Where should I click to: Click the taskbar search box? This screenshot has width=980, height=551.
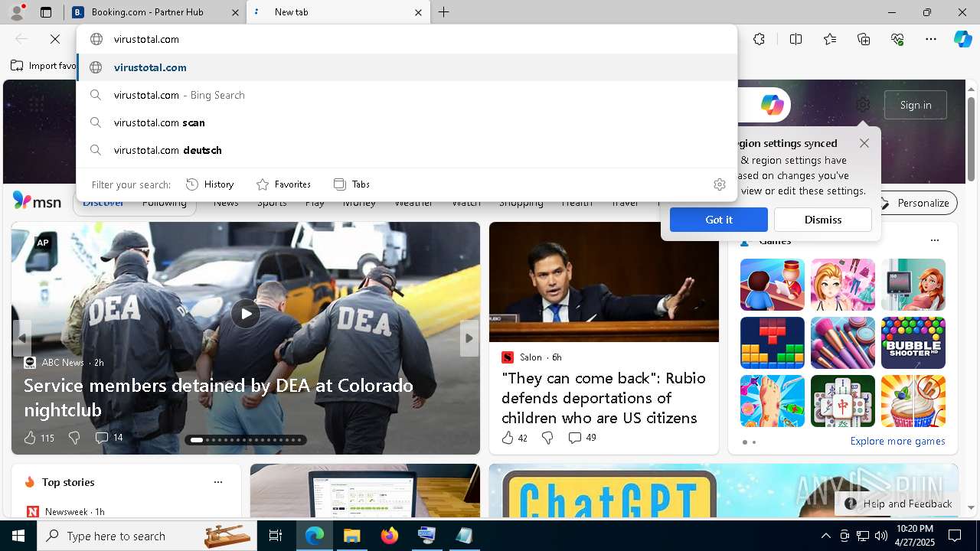coord(148,536)
